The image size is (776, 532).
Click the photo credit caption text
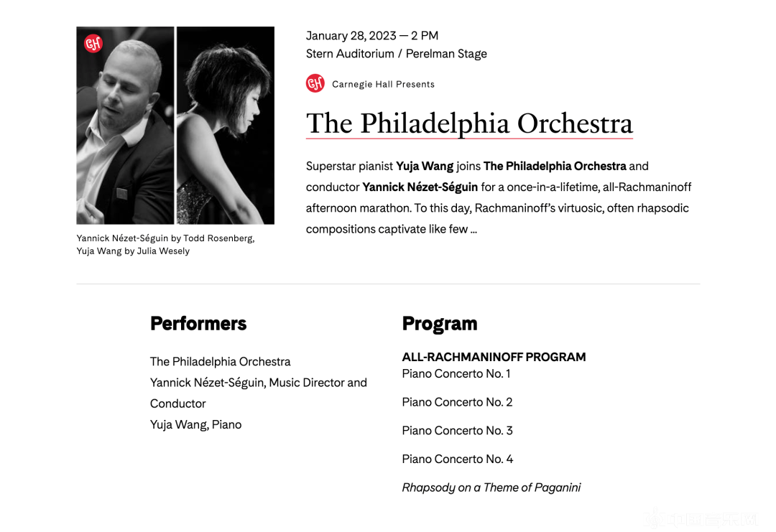(x=165, y=245)
